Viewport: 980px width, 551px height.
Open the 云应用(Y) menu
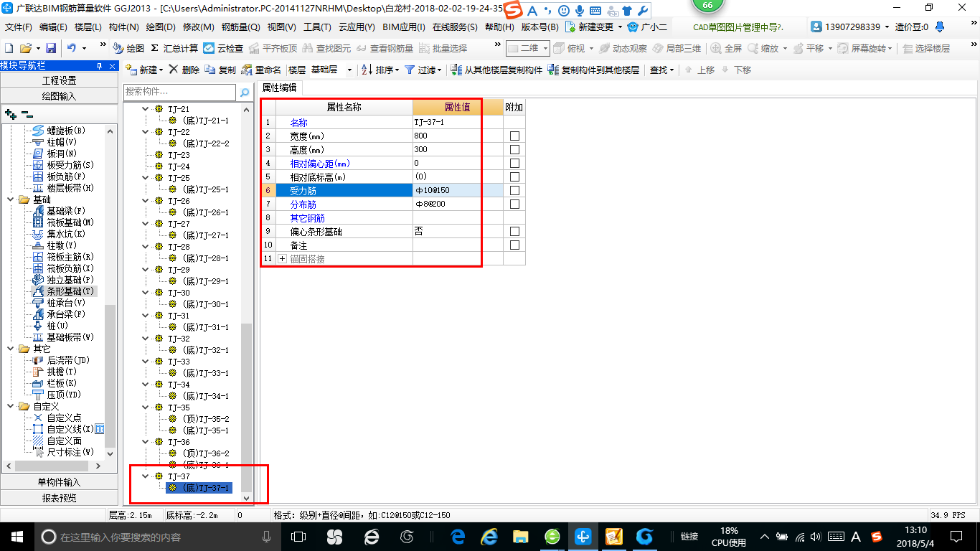click(x=357, y=27)
